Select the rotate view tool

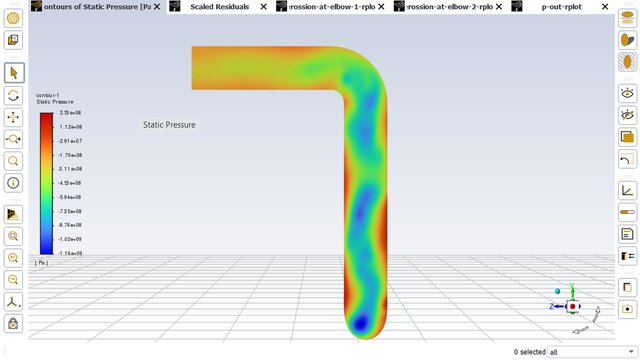click(x=13, y=95)
